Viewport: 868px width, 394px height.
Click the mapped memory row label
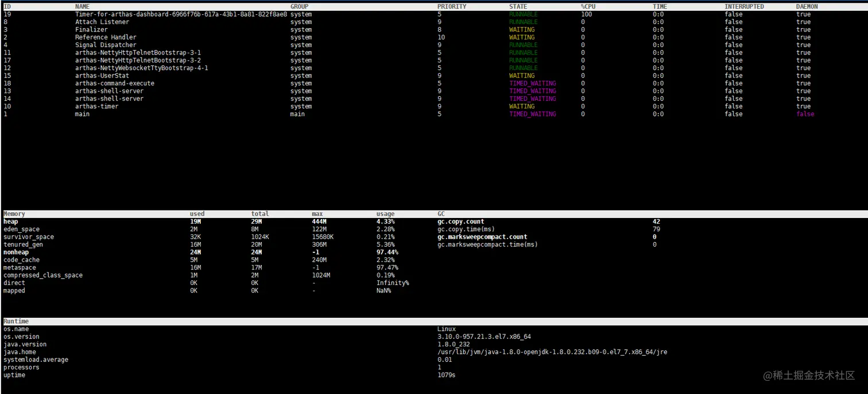click(14, 291)
